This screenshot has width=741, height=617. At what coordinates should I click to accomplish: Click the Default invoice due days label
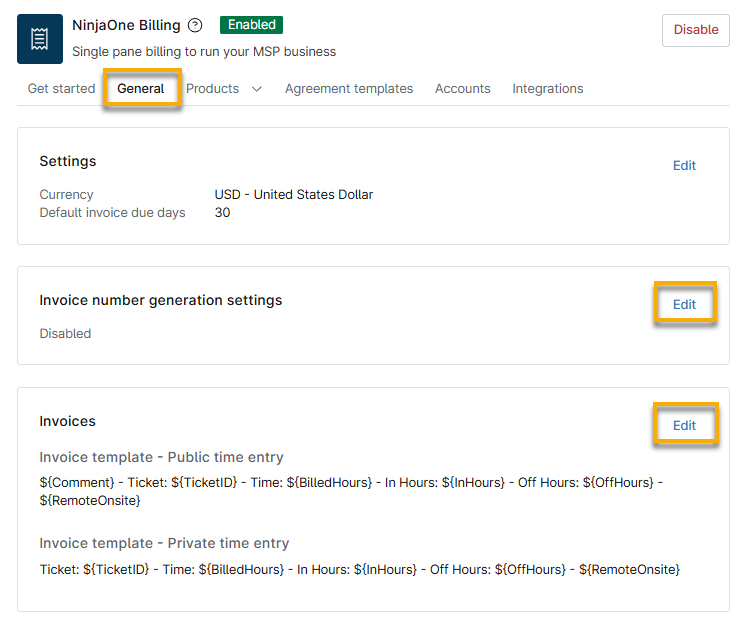[x=112, y=213]
